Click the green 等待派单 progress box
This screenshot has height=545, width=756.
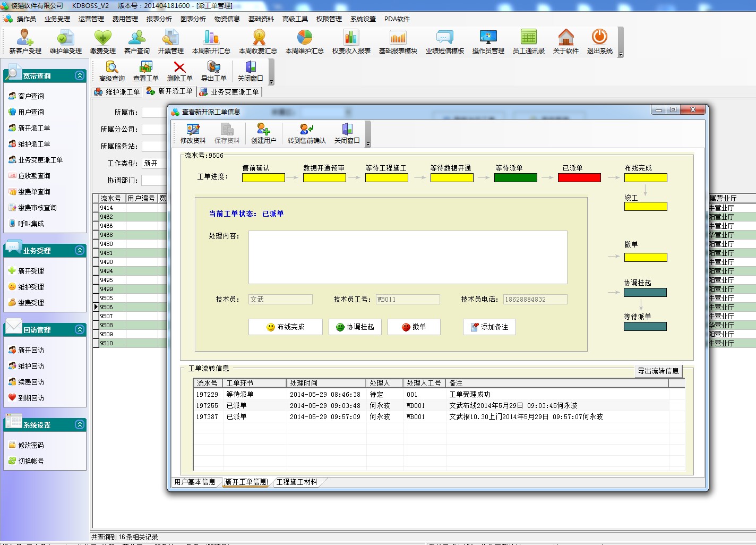[x=516, y=178]
